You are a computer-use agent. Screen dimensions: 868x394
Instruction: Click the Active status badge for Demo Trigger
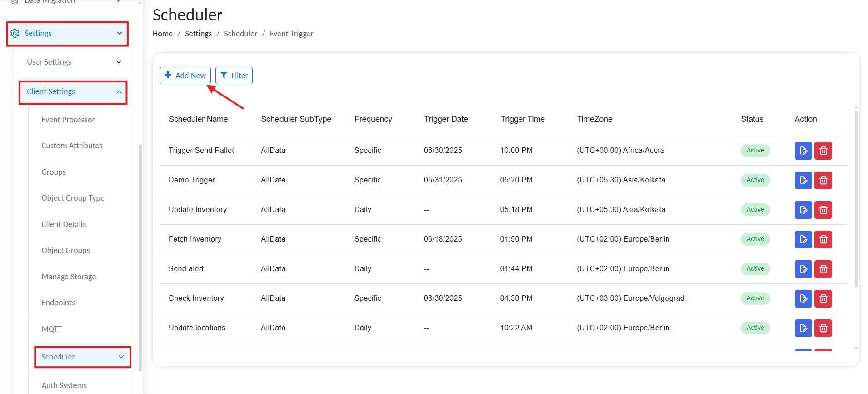755,180
